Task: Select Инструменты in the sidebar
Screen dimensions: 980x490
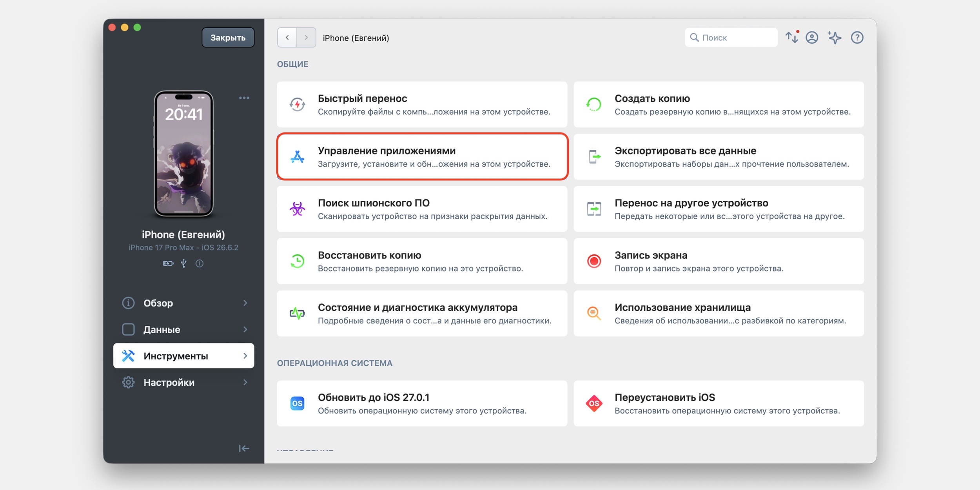Action: pos(183,356)
